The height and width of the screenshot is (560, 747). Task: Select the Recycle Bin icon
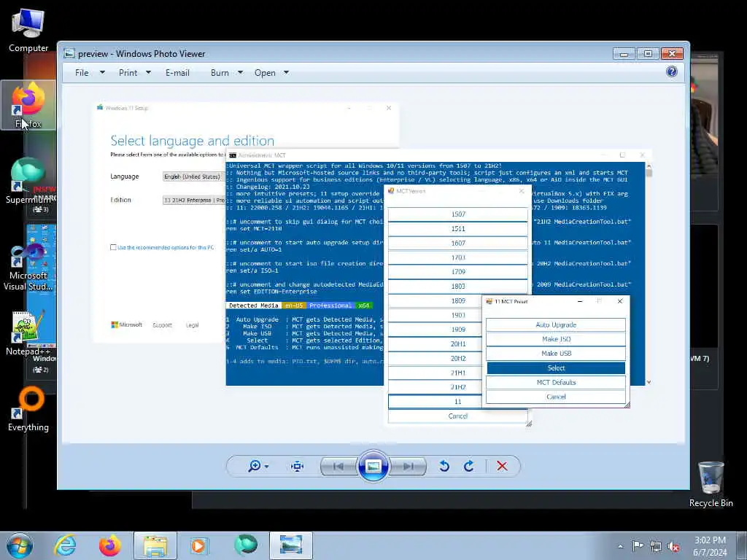[x=711, y=484]
